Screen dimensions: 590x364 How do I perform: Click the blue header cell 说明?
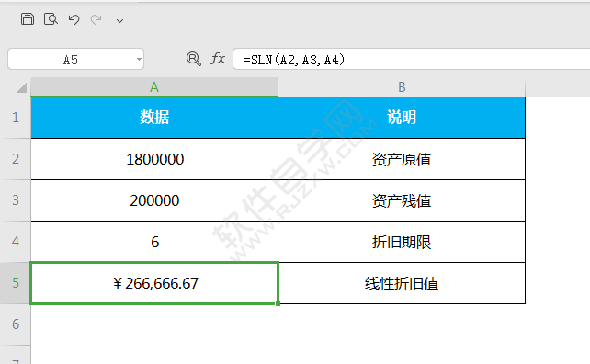[402, 118]
